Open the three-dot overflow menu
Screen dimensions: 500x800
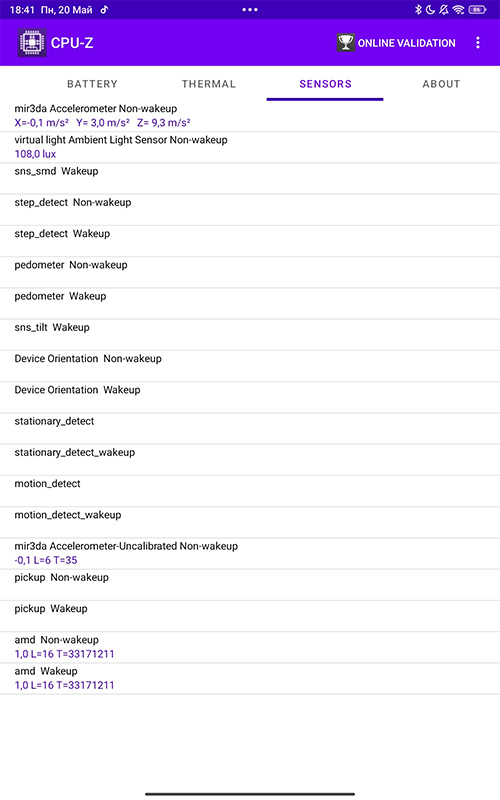[478, 43]
